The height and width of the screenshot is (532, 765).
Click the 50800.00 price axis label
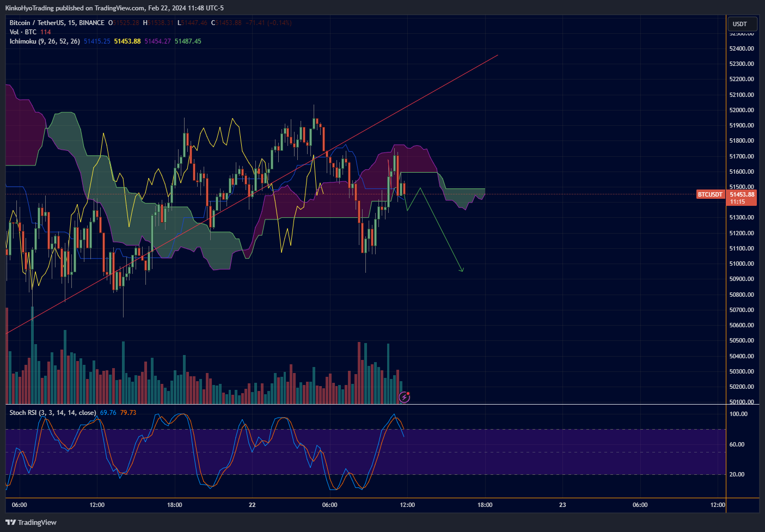[x=742, y=295]
